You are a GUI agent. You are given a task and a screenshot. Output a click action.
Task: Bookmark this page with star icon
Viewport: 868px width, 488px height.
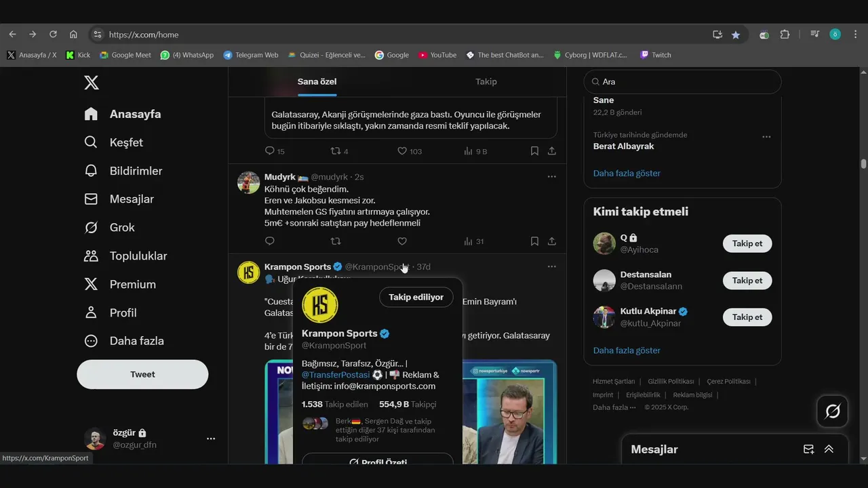pyautogui.click(x=736, y=35)
